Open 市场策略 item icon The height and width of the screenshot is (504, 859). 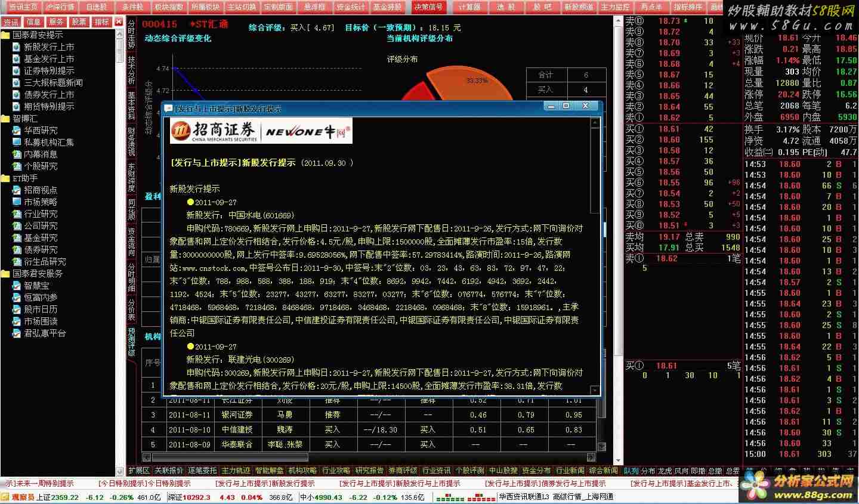17,202
